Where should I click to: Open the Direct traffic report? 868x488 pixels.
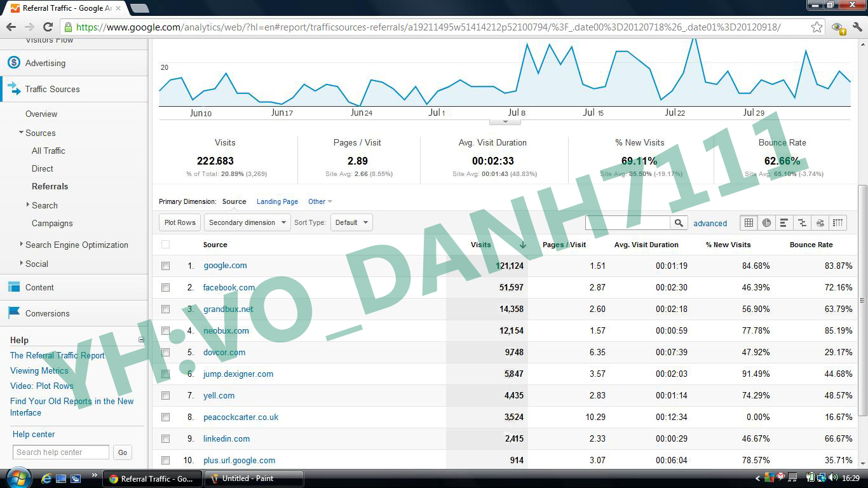tap(43, 168)
